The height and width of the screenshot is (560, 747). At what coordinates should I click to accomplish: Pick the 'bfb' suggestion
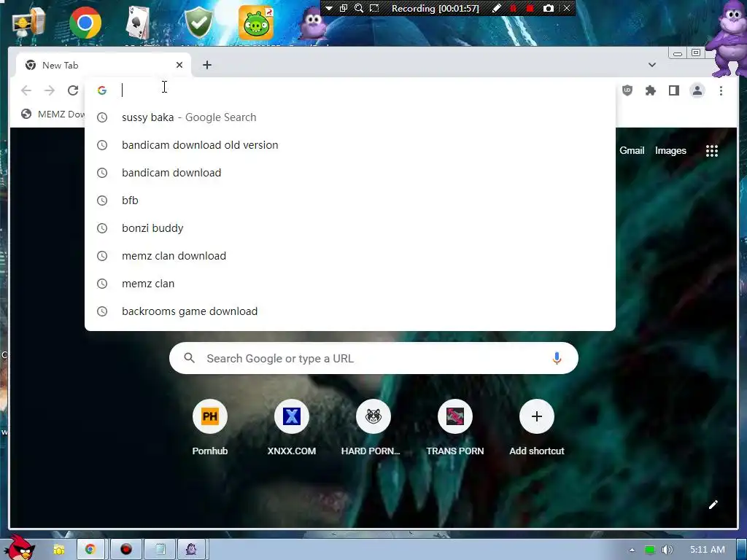[349, 200]
